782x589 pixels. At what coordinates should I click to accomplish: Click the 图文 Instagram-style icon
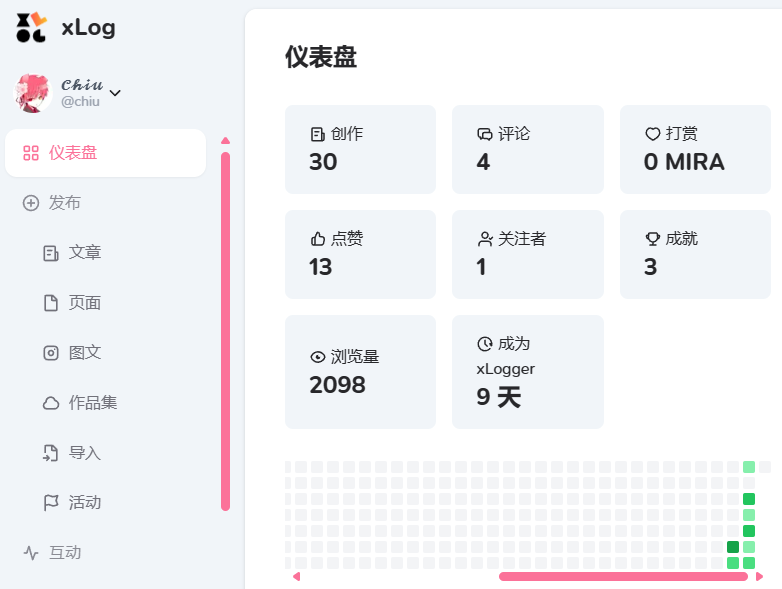pyautogui.click(x=51, y=353)
